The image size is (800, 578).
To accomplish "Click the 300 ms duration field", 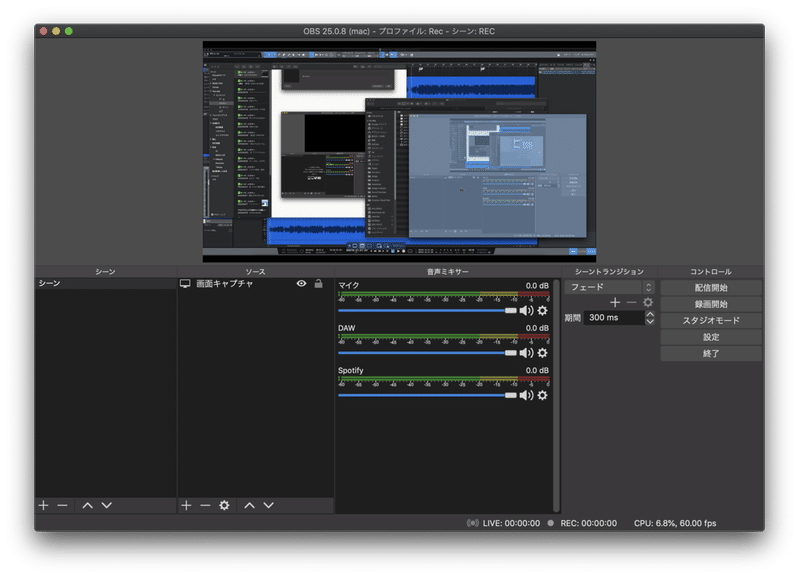I will click(614, 317).
